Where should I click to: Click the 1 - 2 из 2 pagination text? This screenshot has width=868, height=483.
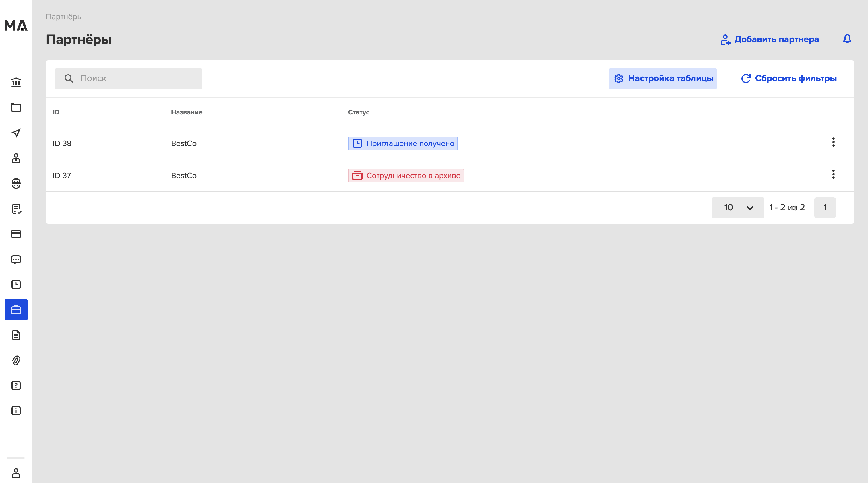click(x=787, y=207)
